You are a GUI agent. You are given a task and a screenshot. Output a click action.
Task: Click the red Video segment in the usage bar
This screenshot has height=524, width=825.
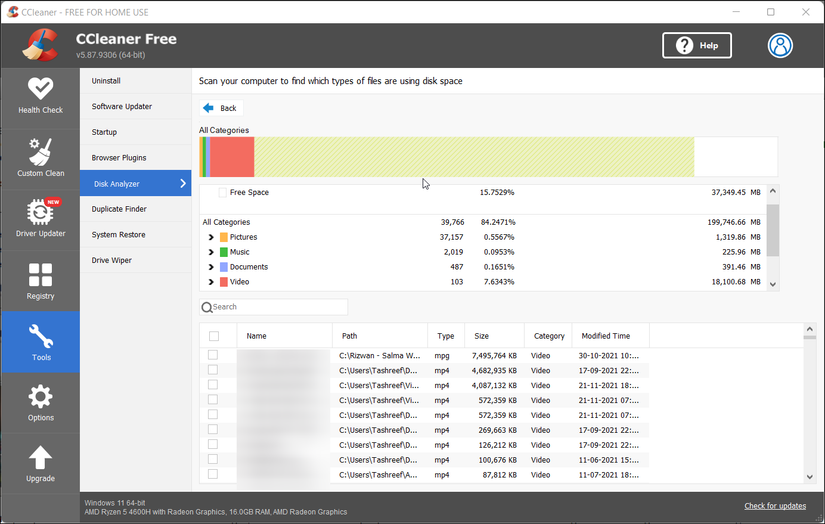click(x=232, y=157)
